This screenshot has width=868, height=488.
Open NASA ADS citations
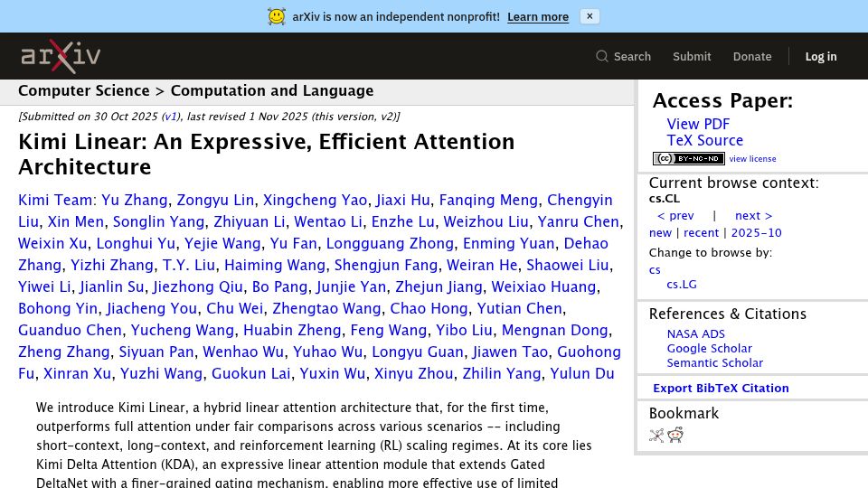[695, 333]
